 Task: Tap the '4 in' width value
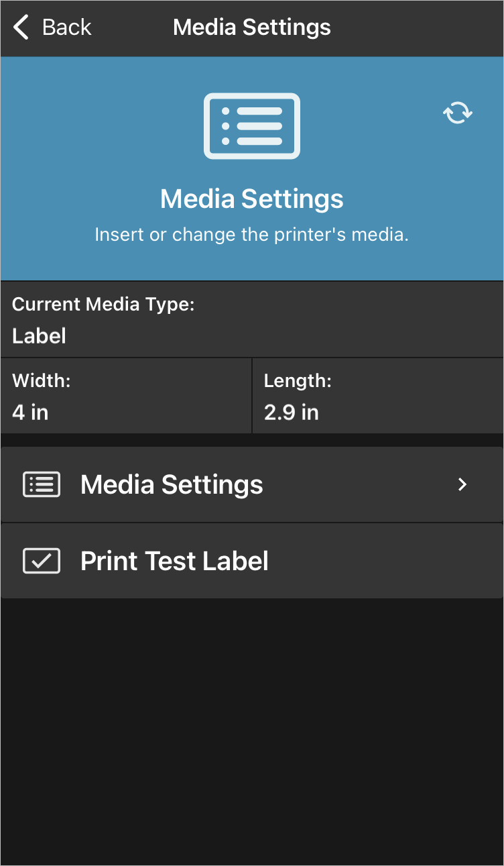(30, 413)
